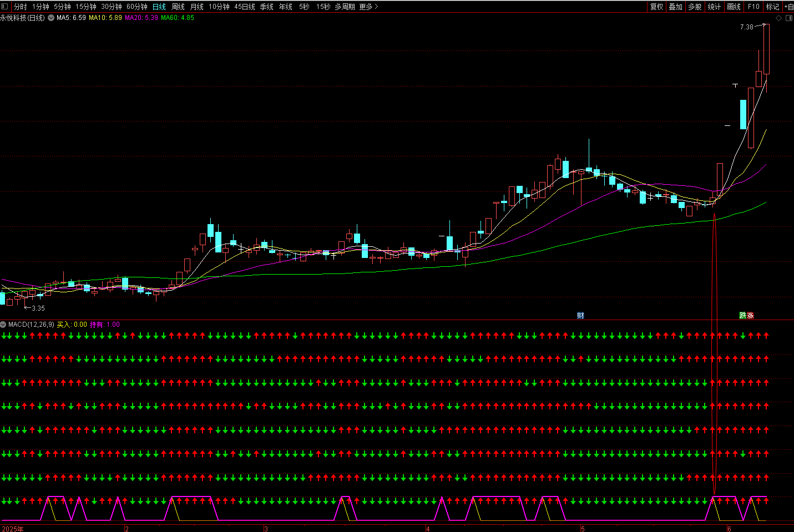Click the 持有: 1.00 indicator value

(x=105, y=325)
